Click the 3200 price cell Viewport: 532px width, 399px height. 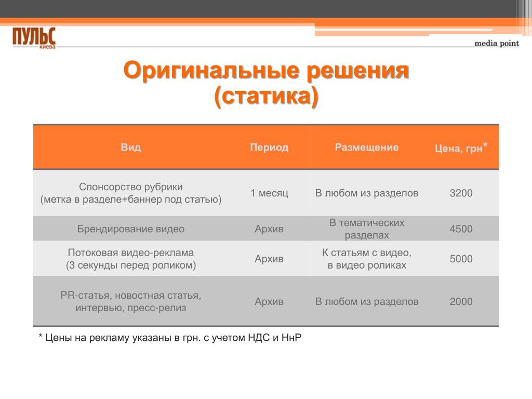click(461, 193)
